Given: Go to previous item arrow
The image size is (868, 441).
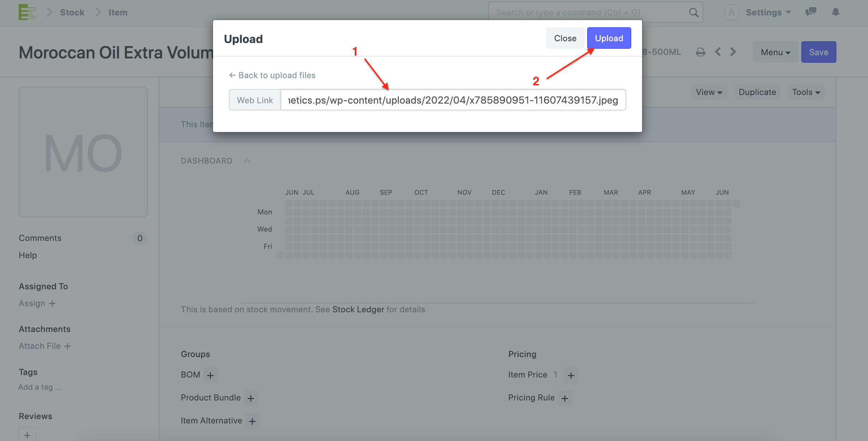Looking at the screenshot, I should tap(718, 52).
